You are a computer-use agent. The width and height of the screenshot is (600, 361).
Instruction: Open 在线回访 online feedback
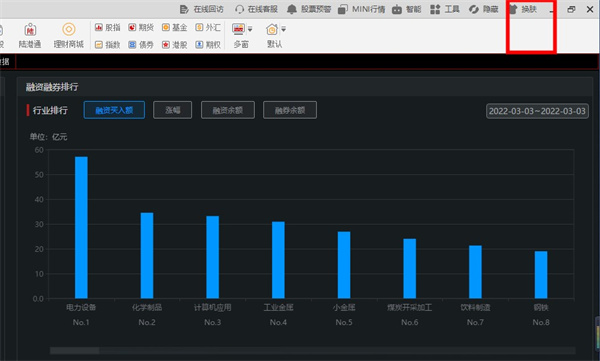pos(202,9)
